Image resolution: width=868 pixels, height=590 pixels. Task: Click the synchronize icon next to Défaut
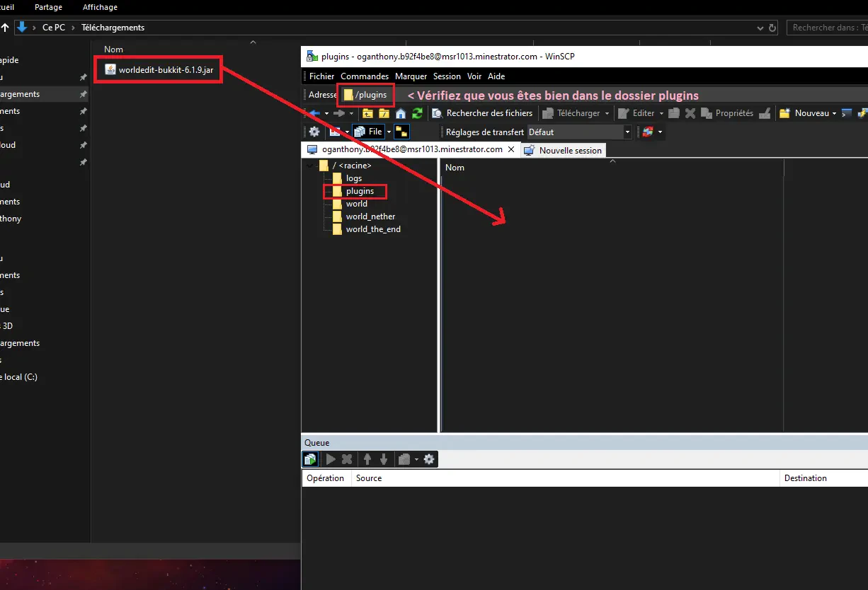click(647, 132)
